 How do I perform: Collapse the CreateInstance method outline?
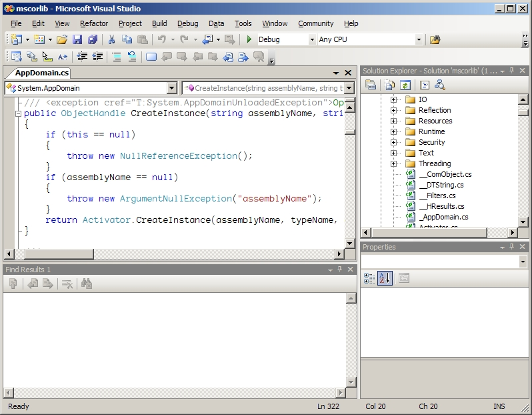tap(18, 113)
